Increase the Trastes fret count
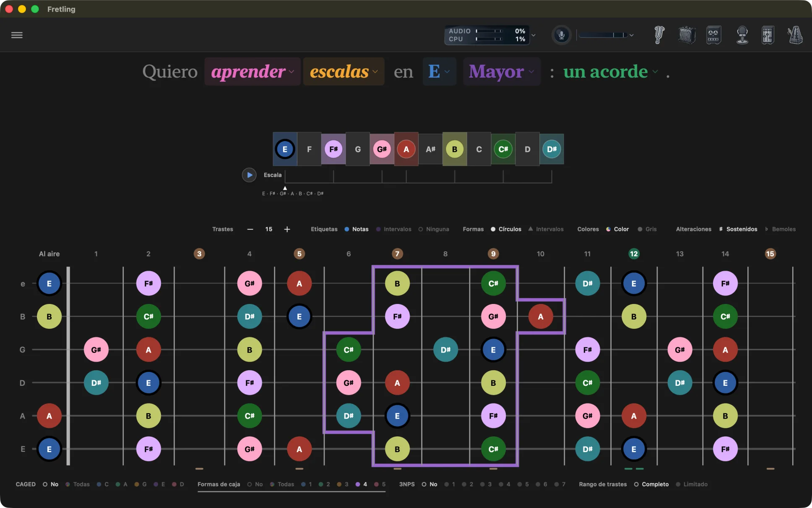Image resolution: width=812 pixels, height=508 pixels. click(x=287, y=229)
